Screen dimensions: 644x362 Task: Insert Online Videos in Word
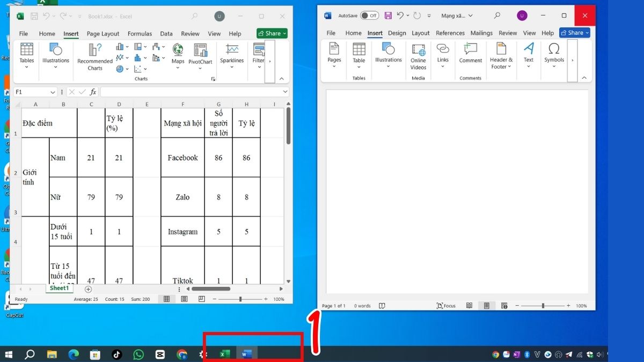pos(418,56)
